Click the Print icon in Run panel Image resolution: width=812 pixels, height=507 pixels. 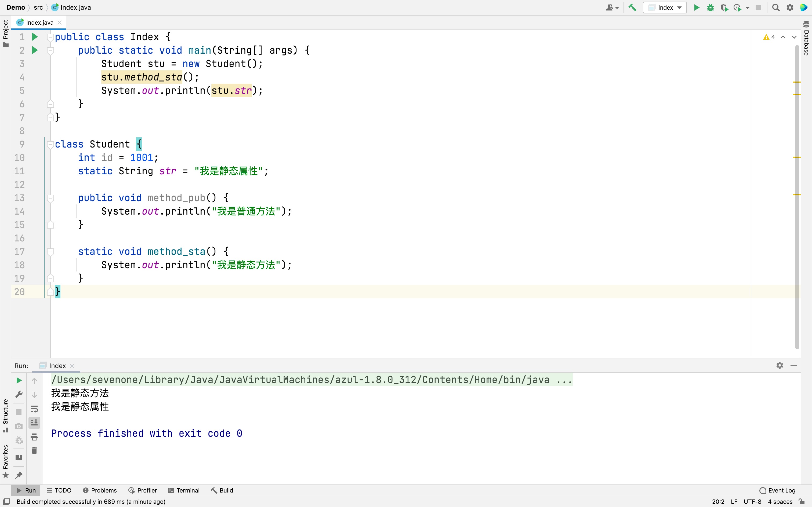34,437
